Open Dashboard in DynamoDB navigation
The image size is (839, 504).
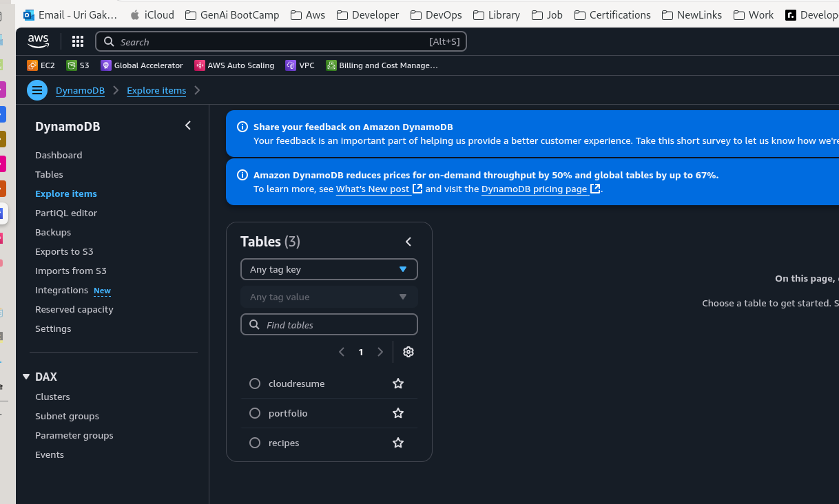tap(59, 155)
